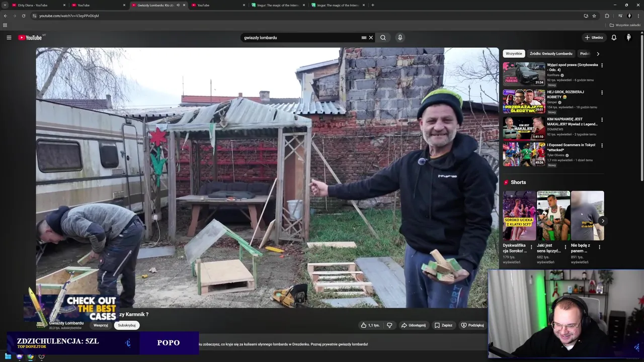The width and height of the screenshot is (644, 362).
Task: Open the tab search dropdown arrow
Action: pos(5,5)
